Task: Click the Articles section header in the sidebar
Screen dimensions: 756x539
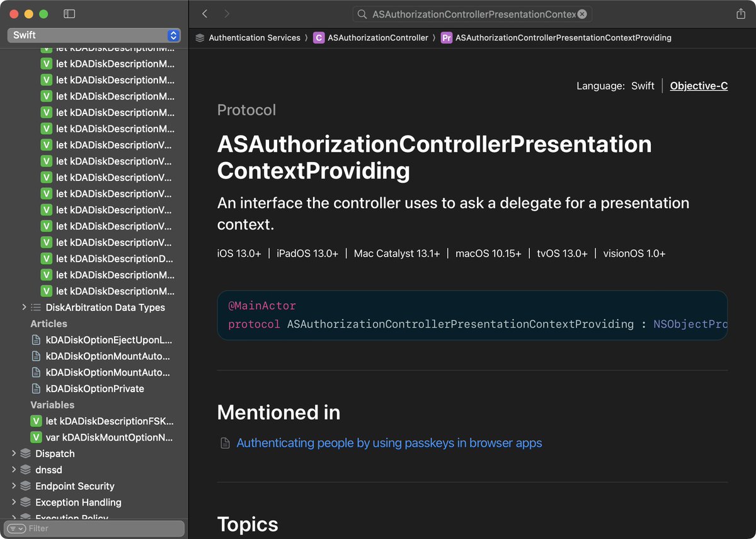Action: pos(49,324)
